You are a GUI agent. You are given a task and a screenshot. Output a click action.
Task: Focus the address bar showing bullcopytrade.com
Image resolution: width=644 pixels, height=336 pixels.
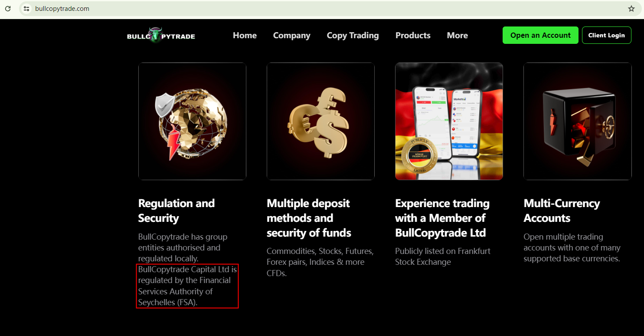[330, 9]
